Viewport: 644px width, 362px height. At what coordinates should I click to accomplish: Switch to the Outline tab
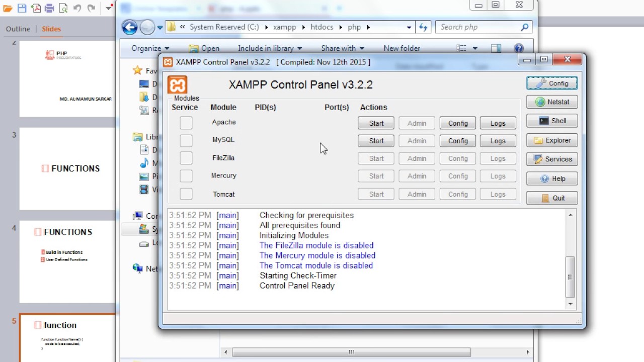click(18, 29)
